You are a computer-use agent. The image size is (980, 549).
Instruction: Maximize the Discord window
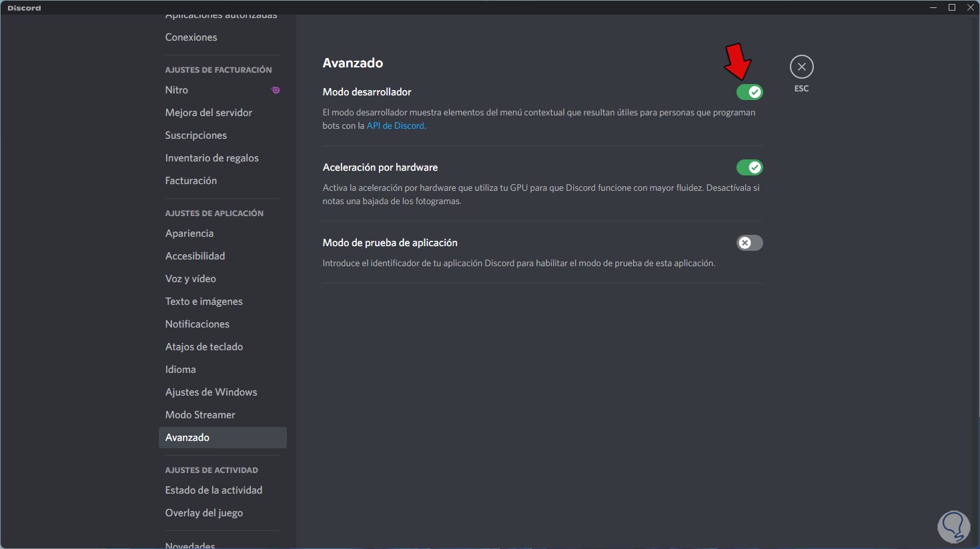coord(952,7)
